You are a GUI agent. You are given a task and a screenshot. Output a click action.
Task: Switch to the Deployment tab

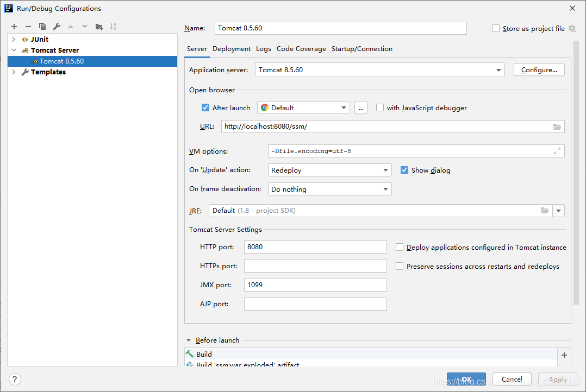pyautogui.click(x=232, y=49)
